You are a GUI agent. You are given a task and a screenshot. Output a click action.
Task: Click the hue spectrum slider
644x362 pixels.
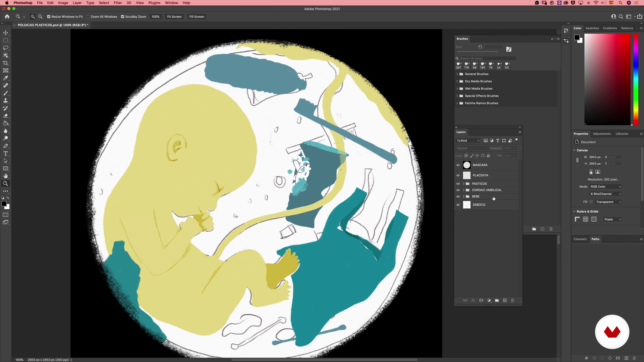pos(636,79)
